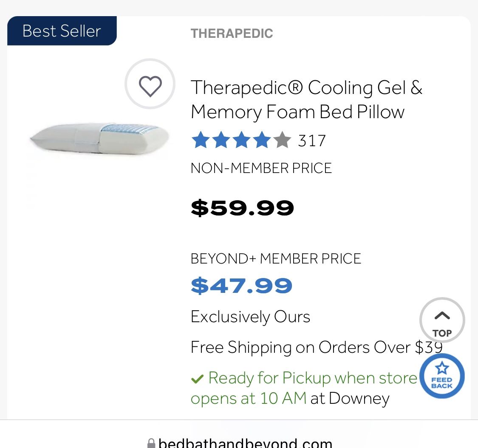Viewport: 478px width, 448px height.
Task: Select the fifth gray rating star
Action: (283, 140)
